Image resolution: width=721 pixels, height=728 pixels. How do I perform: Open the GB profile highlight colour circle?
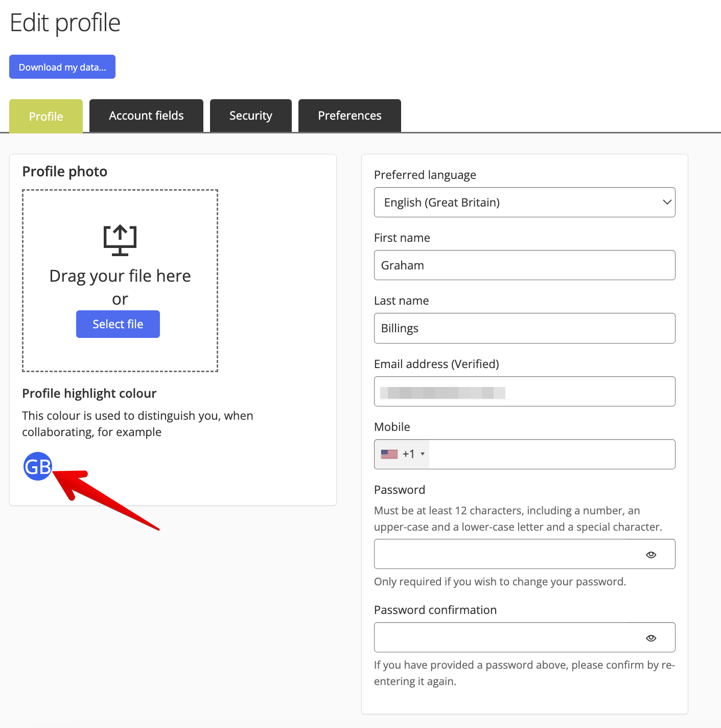[x=38, y=466]
